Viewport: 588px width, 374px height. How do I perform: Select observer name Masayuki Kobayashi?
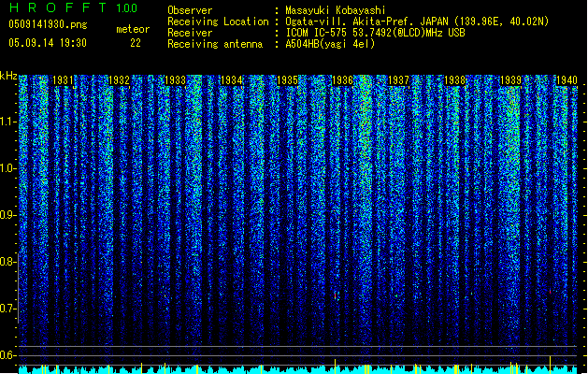[335, 10]
